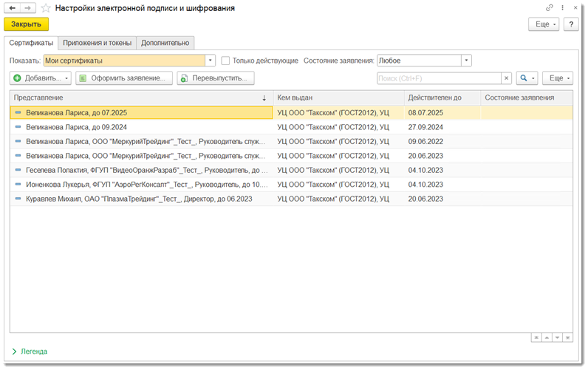Viewport: 588px width, 370px height.
Task: Open the 'Показать' filter dropdown
Action: pyautogui.click(x=211, y=61)
